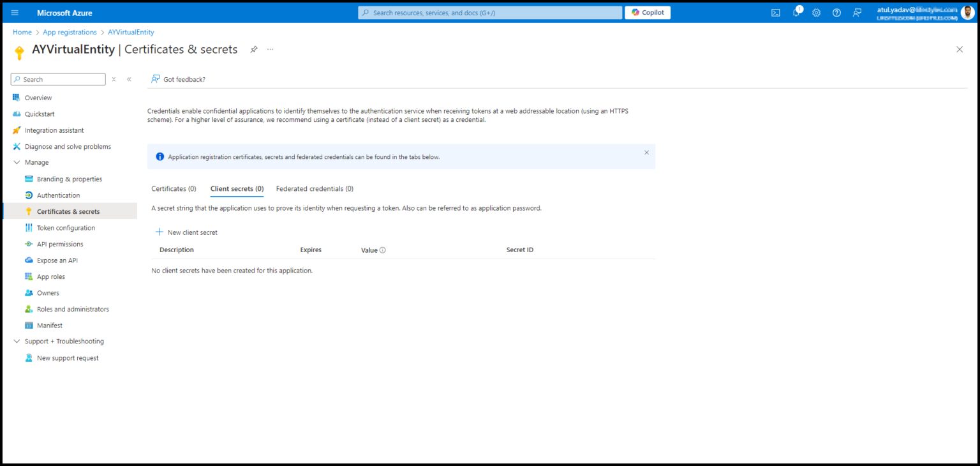The width and height of the screenshot is (980, 466).
Task: Open the portal hamburger menu
Action: 14,12
